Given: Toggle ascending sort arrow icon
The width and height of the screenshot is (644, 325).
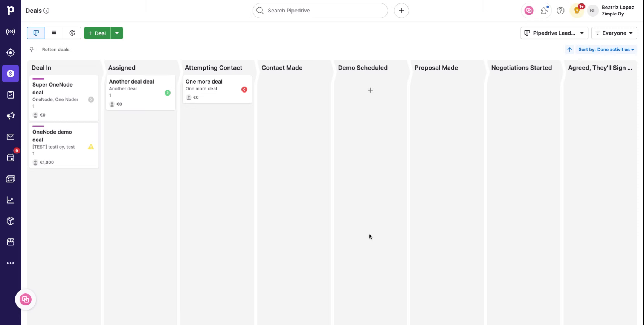Looking at the screenshot, I should coord(569,49).
